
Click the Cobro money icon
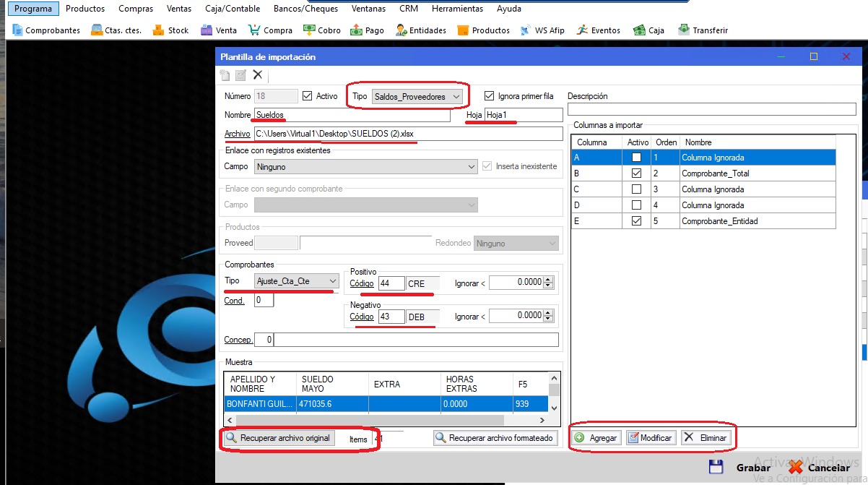click(308, 30)
